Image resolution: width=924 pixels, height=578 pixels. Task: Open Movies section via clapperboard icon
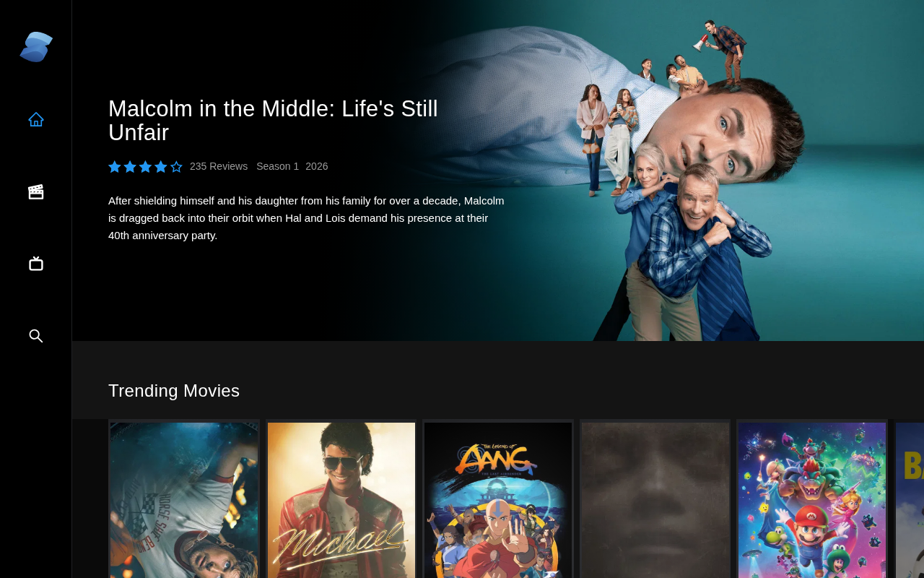tap(36, 191)
